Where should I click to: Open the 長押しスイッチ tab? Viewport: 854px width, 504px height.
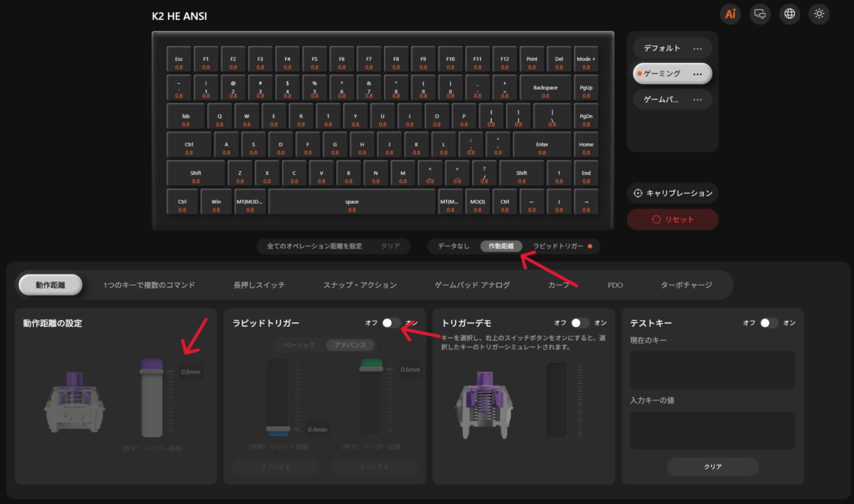pyautogui.click(x=259, y=285)
